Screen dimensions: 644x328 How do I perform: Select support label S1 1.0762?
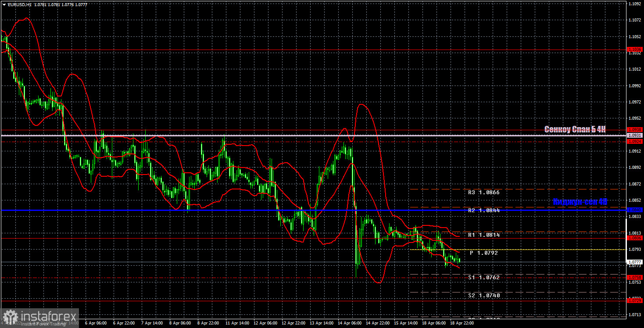pyautogui.click(x=483, y=278)
